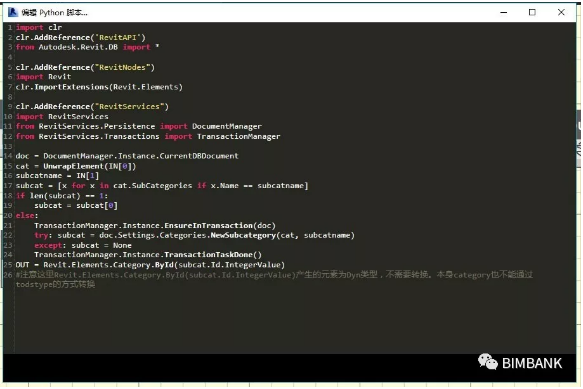Close the Python script editor window
Viewport: 583px width, 389px height.
click(561, 12)
